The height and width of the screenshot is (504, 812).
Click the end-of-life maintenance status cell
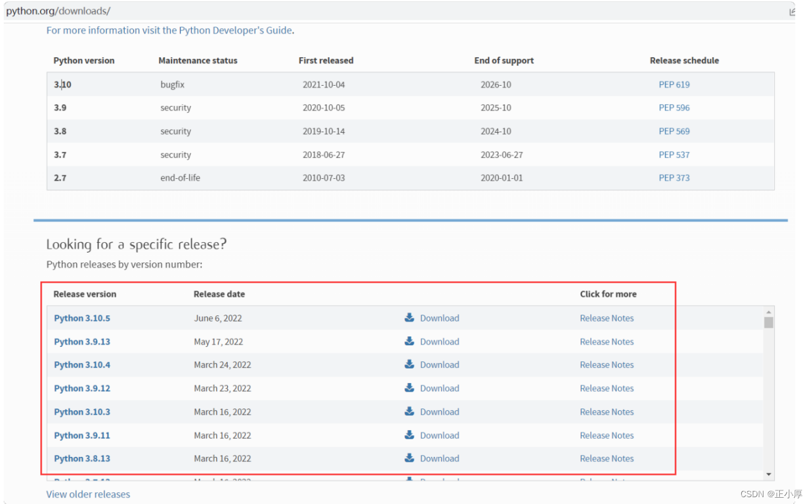tap(180, 178)
